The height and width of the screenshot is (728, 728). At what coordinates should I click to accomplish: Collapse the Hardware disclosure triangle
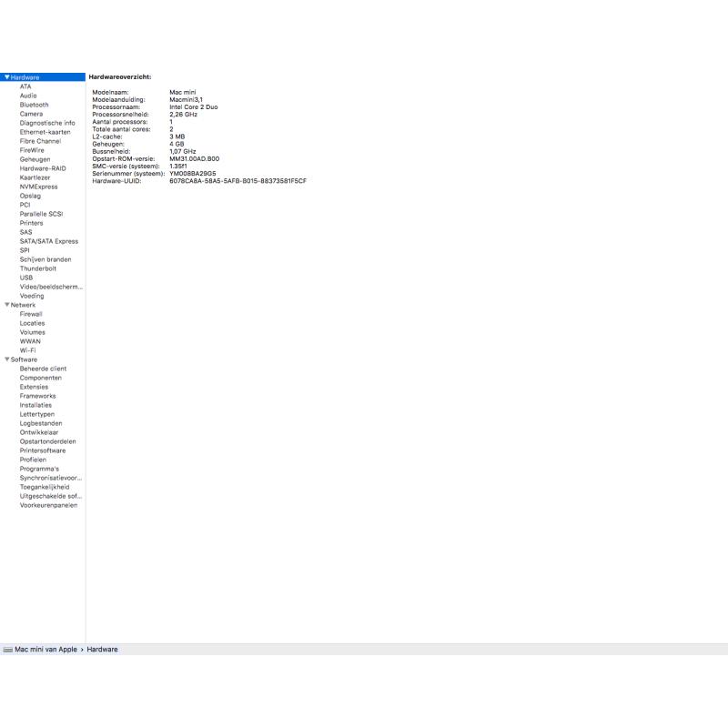point(6,77)
